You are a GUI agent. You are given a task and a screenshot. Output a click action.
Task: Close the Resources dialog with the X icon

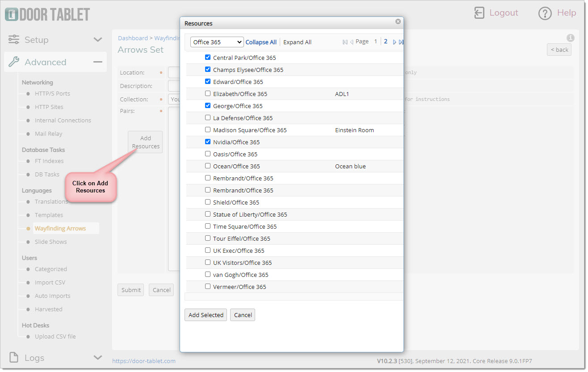[398, 21]
